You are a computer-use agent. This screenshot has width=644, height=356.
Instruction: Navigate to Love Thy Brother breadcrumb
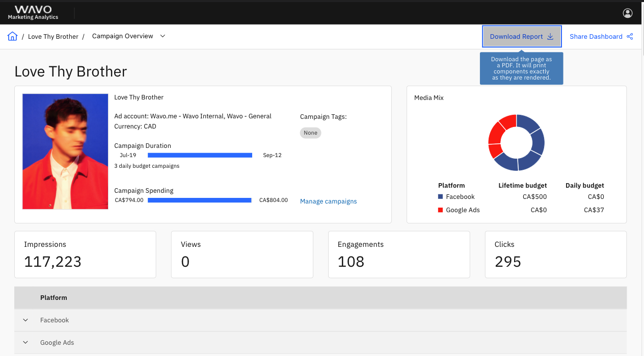pyautogui.click(x=53, y=37)
